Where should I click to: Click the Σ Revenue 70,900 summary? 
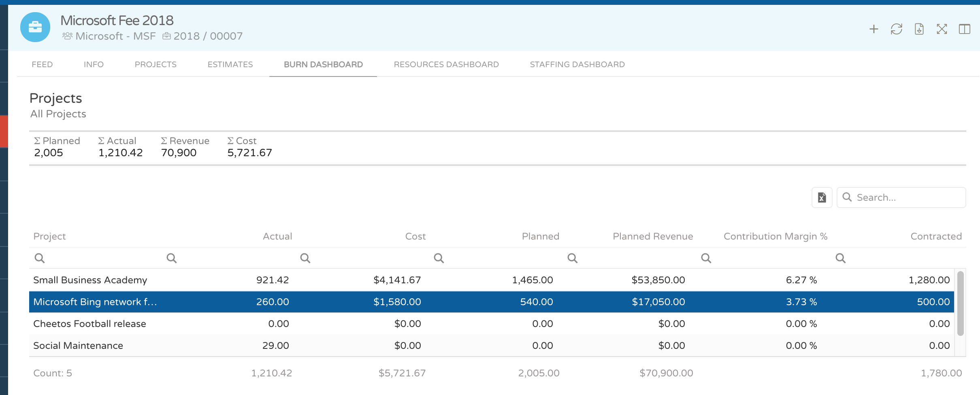185,147
